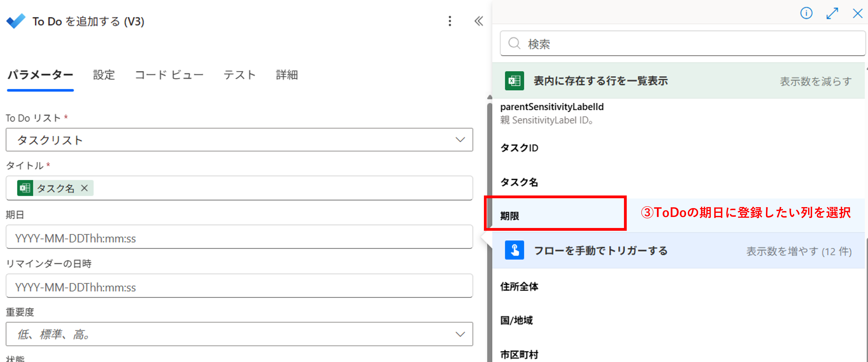Click the To Do checkmark app icon
The width and height of the screenshot is (868, 362).
[16, 21]
